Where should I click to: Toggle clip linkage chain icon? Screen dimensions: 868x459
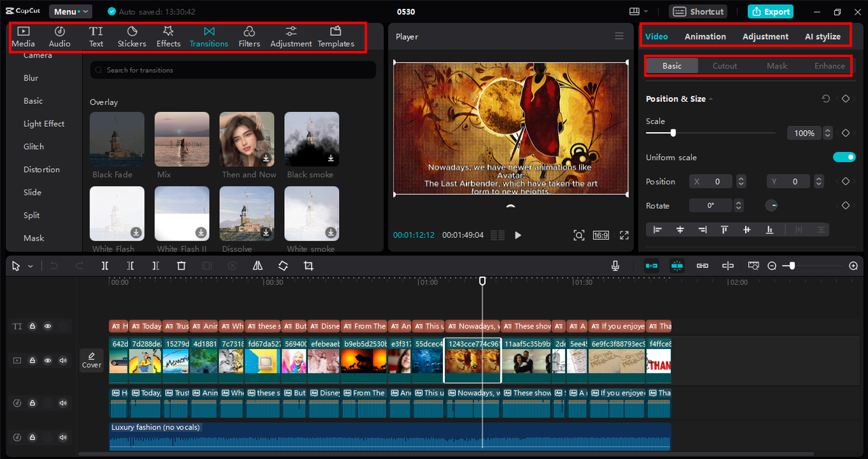point(703,266)
